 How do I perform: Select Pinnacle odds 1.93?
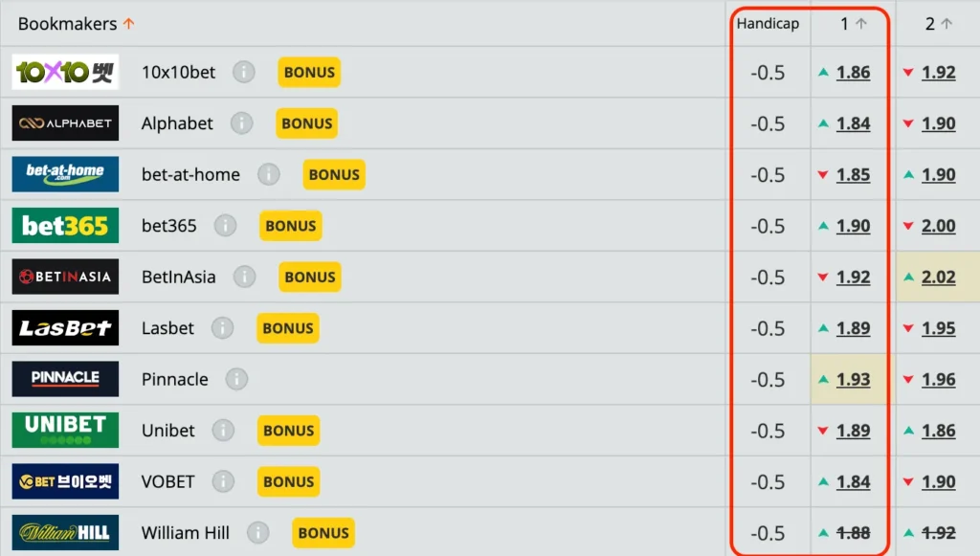pos(853,380)
